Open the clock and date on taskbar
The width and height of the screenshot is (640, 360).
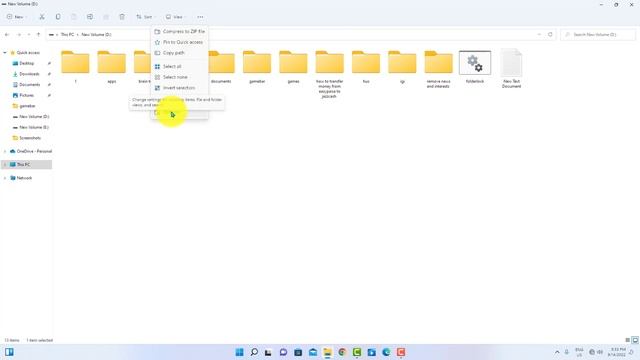617,352
